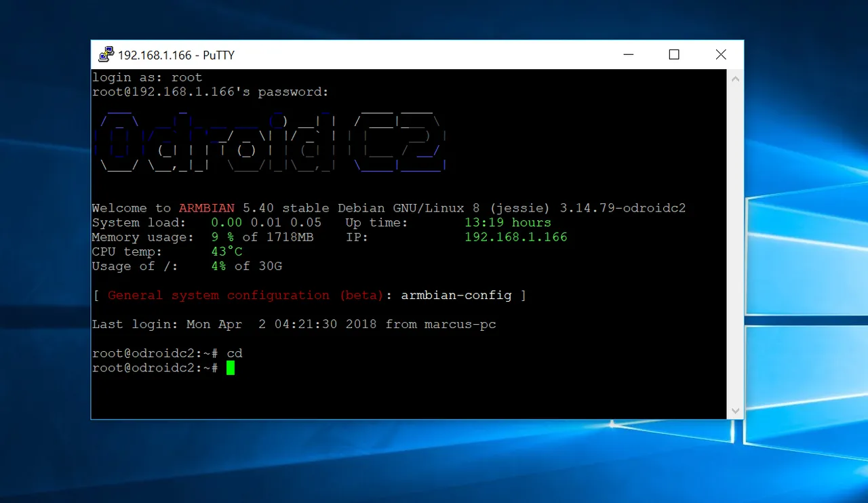Click the CPU temp value '43°C'
Viewport: 868px width, 503px height.
pyautogui.click(x=226, y=251)
